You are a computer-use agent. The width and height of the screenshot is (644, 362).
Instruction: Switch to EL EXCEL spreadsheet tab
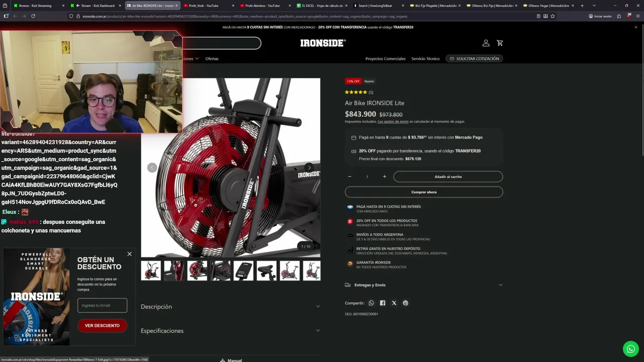321,6
